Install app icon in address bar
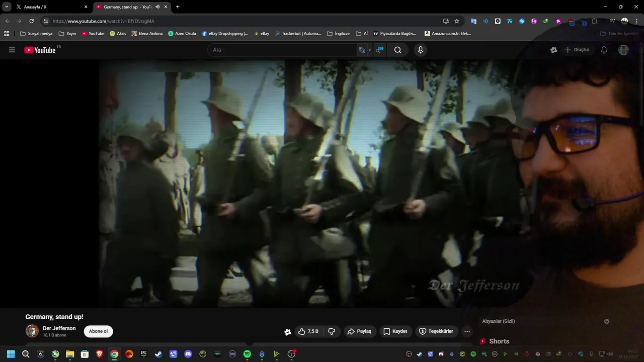 [x=446, y=21]
